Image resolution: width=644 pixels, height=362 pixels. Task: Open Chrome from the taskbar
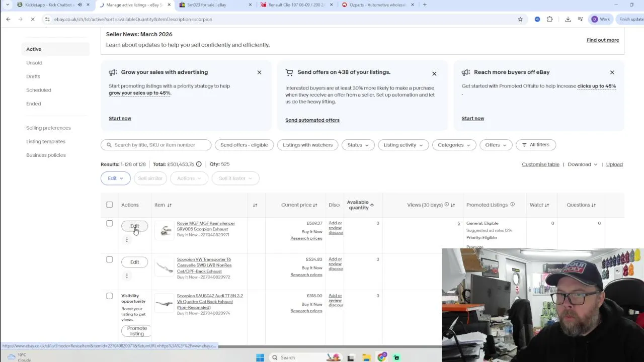pos(382,357)
